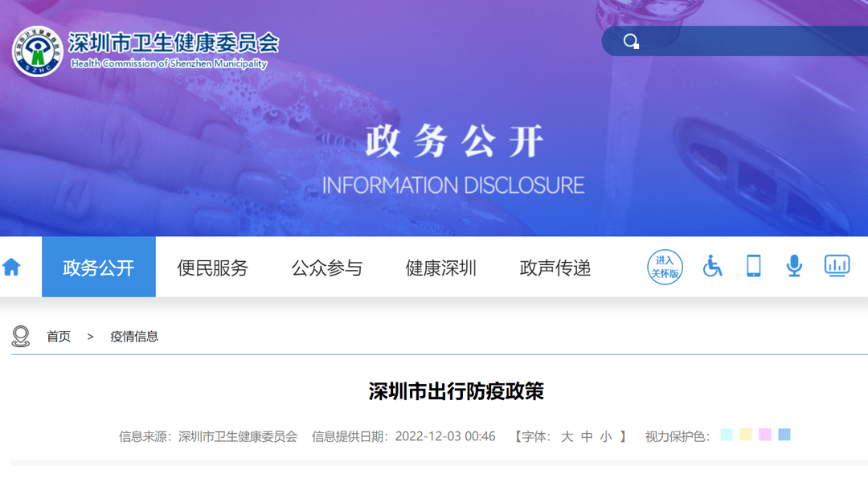The width and height of the screenshot is (868, 478).
Task: Open the 政声传递 navigation item
Action: point(555,268)
